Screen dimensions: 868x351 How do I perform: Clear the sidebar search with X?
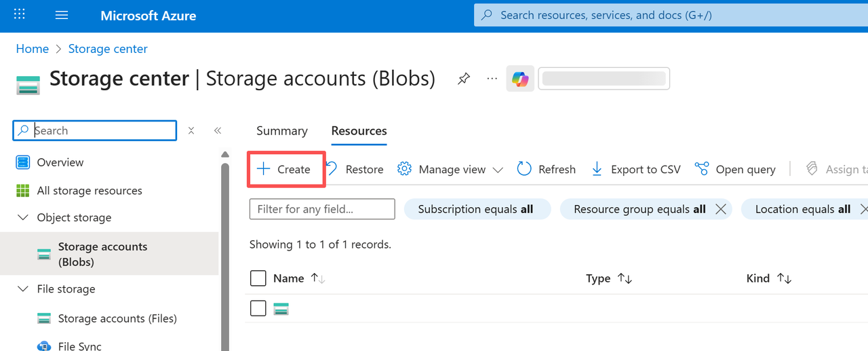click(191, 130)
